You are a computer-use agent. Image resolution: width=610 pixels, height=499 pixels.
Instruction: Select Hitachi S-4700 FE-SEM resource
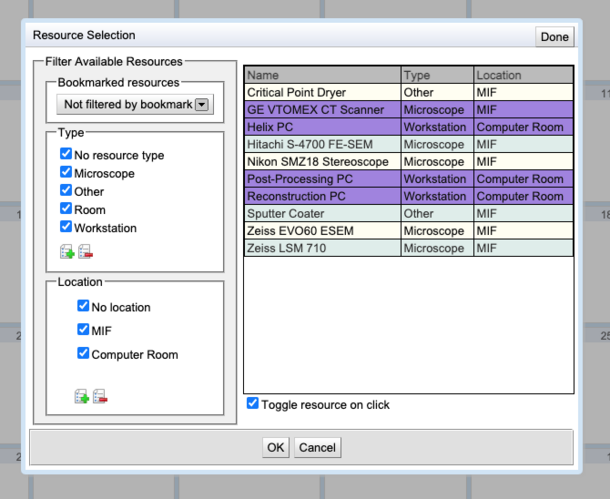[409, 144]
